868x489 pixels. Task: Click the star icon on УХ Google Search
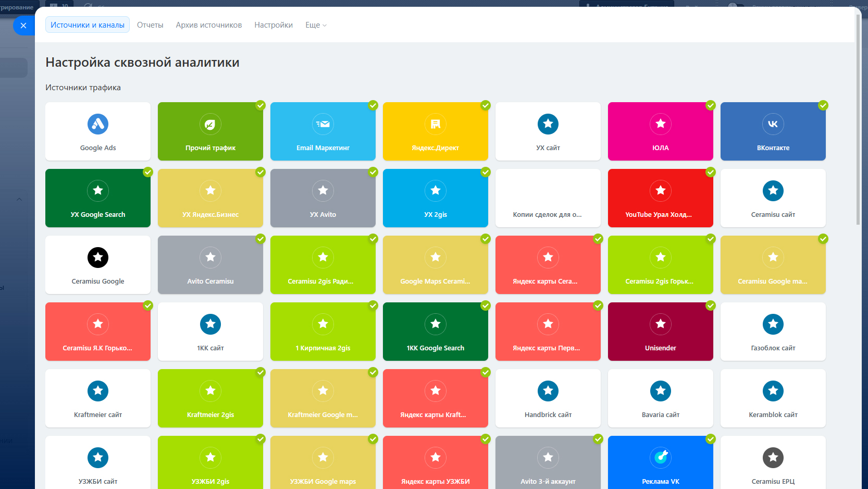[x=98, y=191]
